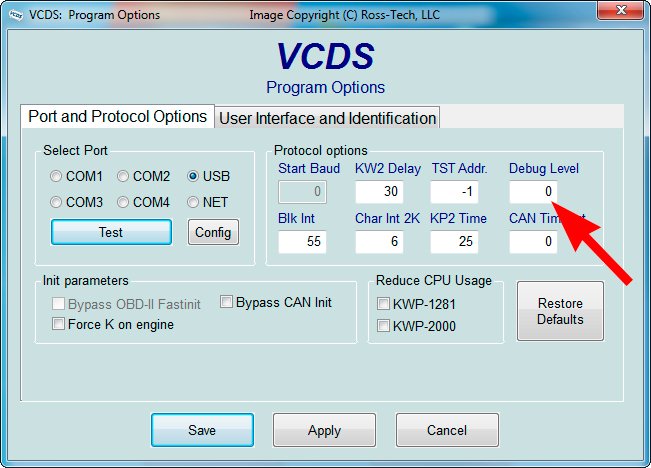Click the 'Protocol options' group title
This screenshot has height=468, width=651.
[x=321, y=150]
